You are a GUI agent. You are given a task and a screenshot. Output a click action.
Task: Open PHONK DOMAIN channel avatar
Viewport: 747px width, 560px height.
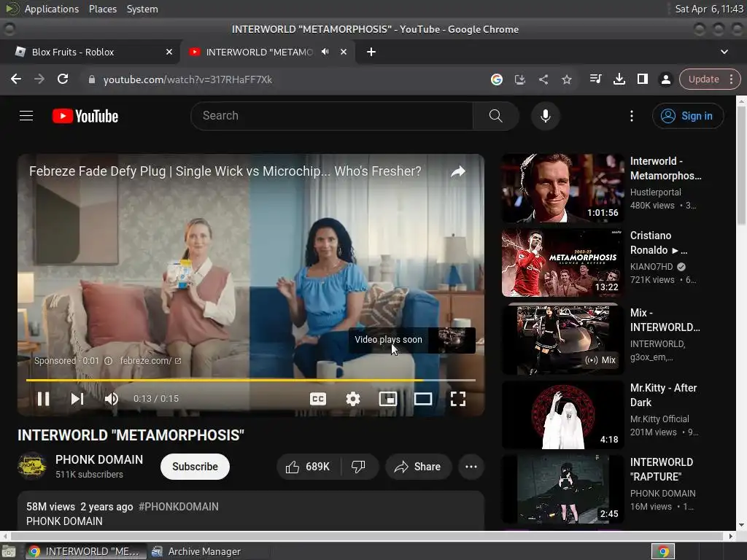[32, 466]
